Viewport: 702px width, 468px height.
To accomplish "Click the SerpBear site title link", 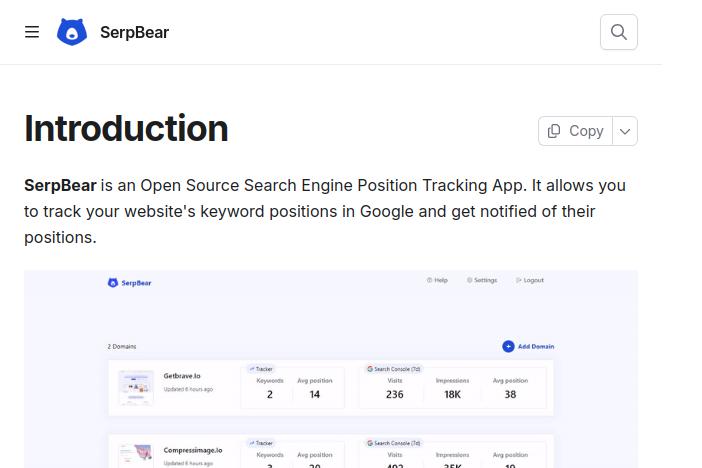I will [x=134, y=32].
